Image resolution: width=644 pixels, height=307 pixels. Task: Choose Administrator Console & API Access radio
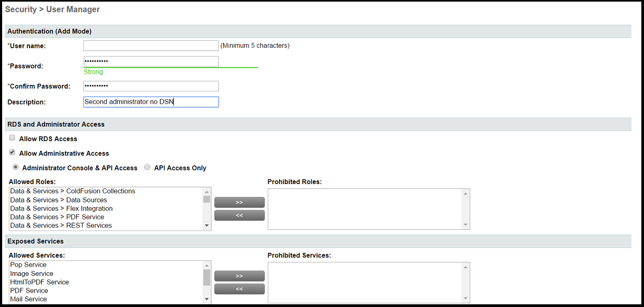[16, 167]
